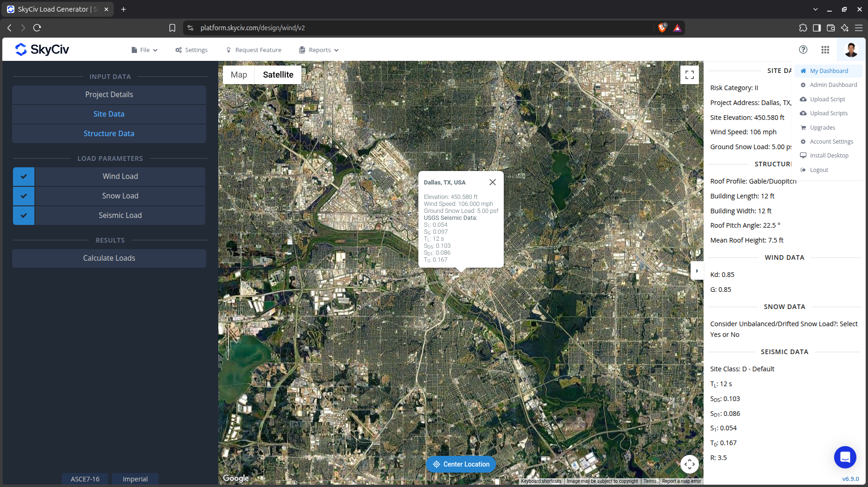Open Request Feature in top bar
The height and width of the screenshot is (487, 868).
(254, 50)
